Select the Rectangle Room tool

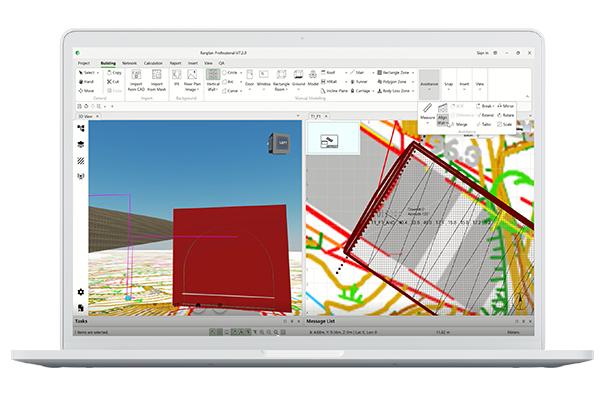(x=281, y=80)
